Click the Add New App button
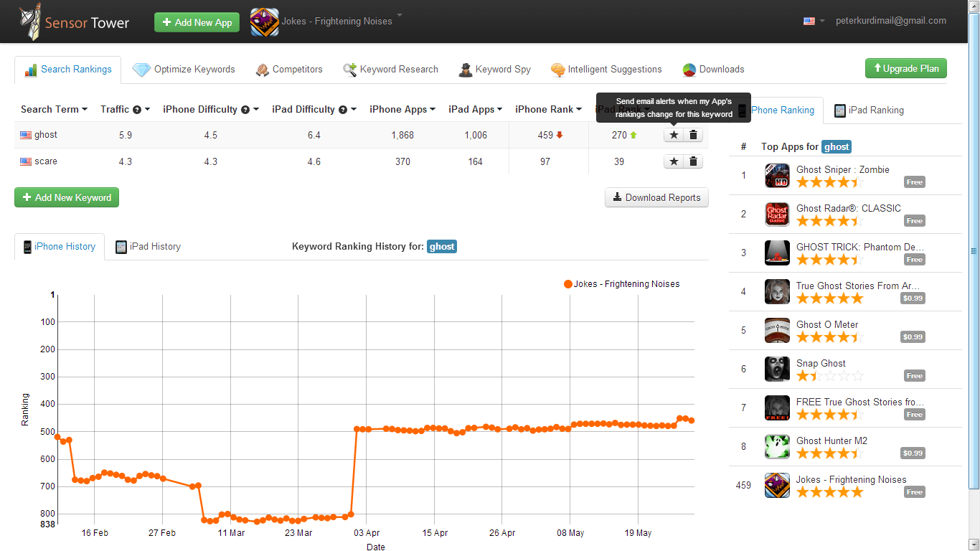The width and height of the screenshot is (980, 551). pos(197,22)
